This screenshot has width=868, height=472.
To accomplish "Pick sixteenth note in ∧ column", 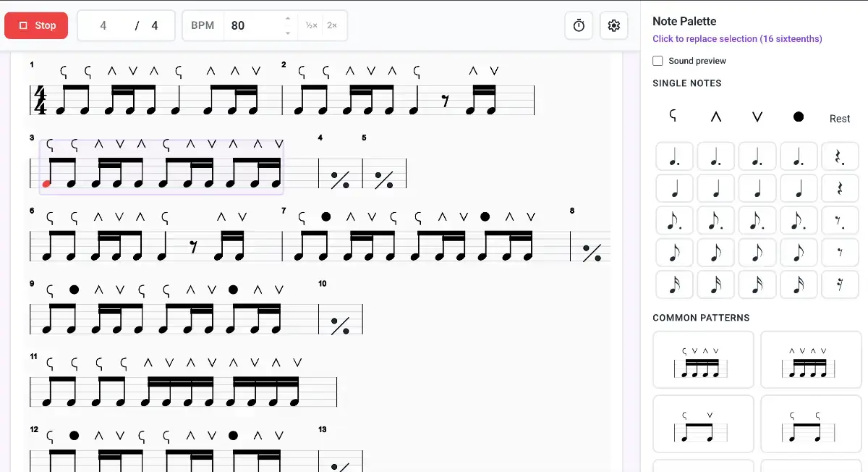I will point(716,285).
